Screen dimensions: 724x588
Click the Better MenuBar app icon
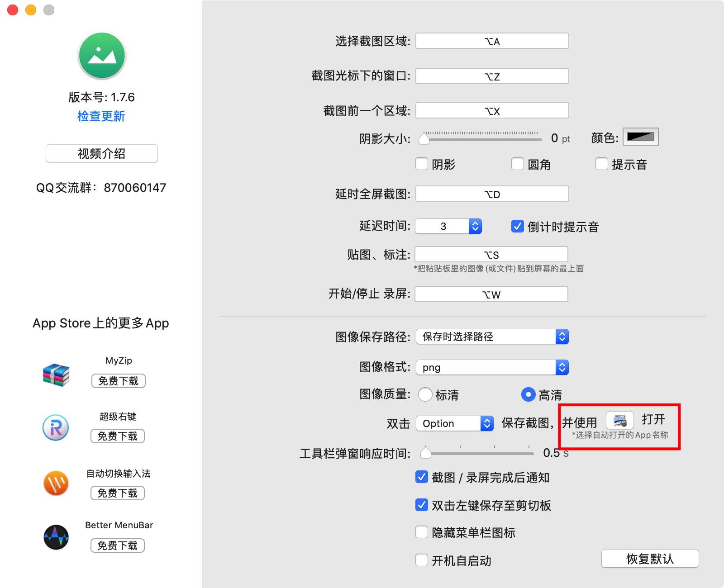(55, 537)
